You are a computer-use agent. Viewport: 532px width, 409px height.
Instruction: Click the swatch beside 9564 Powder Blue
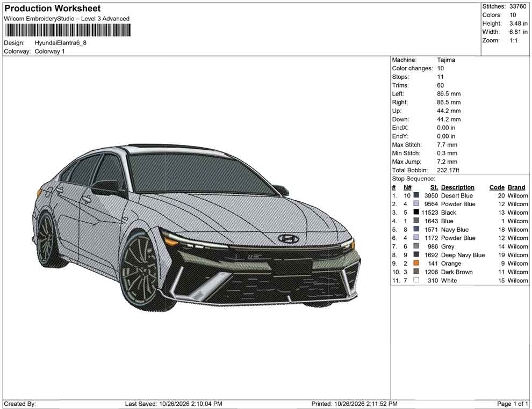[416, 203]
